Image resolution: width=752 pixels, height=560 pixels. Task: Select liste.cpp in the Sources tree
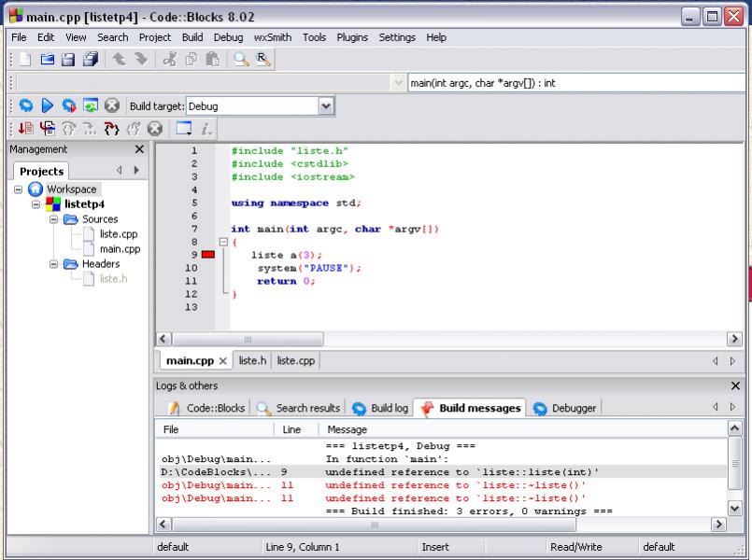(119, 233)
